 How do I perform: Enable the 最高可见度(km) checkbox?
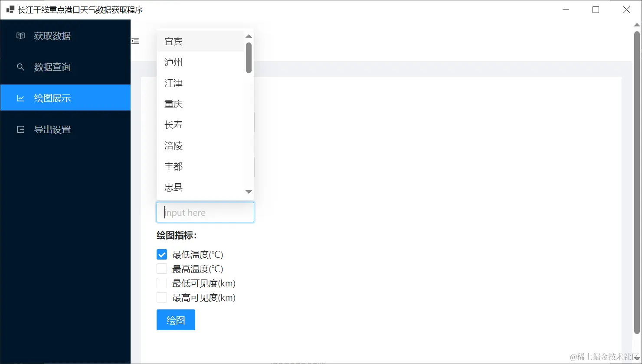point(162,298)
